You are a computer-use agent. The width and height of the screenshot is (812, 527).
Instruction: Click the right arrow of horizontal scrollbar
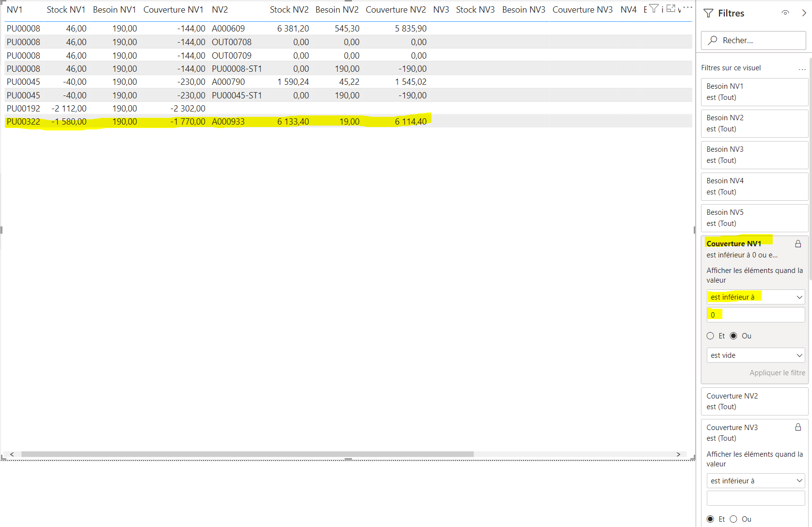pos(678,454)
